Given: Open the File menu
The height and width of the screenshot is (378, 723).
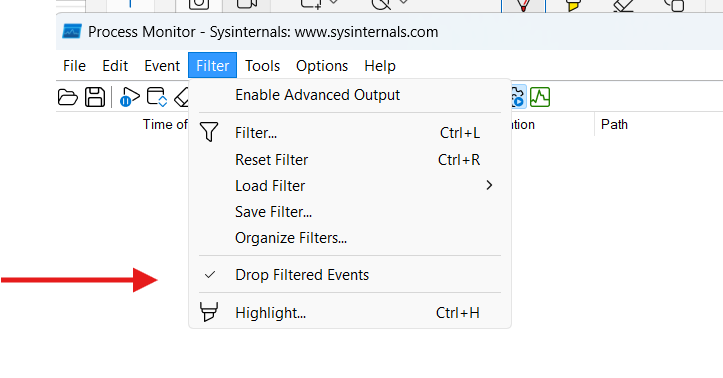Looking at the screenshot, I should (74, 66).
